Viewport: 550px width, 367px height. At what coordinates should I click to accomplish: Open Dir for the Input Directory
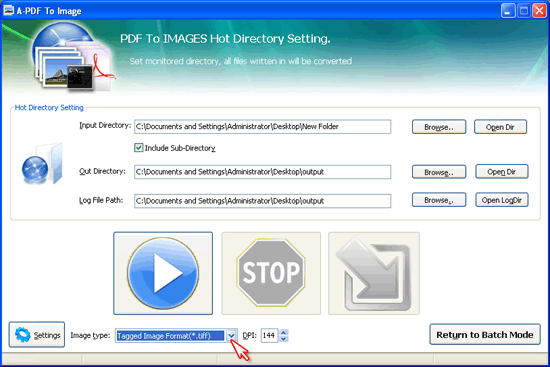pyautogui.click(x=500, y=127)
